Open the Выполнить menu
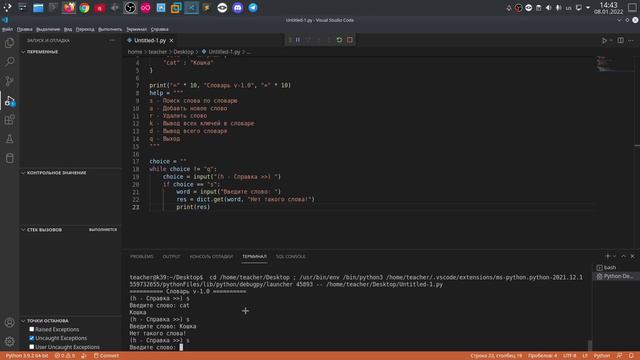 pos(110,29)
